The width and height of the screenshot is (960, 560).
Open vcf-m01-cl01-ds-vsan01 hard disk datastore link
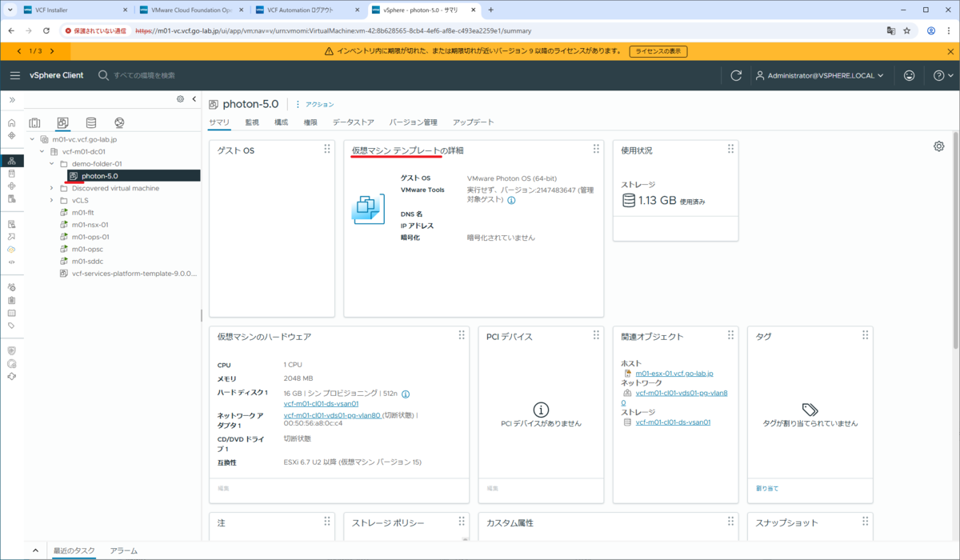point(321,404)
